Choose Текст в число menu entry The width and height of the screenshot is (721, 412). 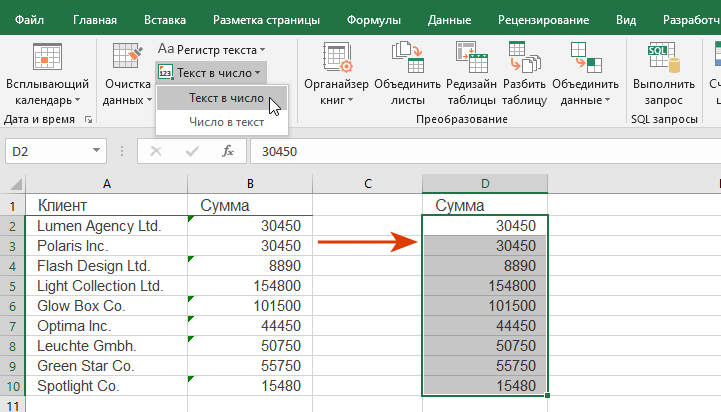(222, 98)
